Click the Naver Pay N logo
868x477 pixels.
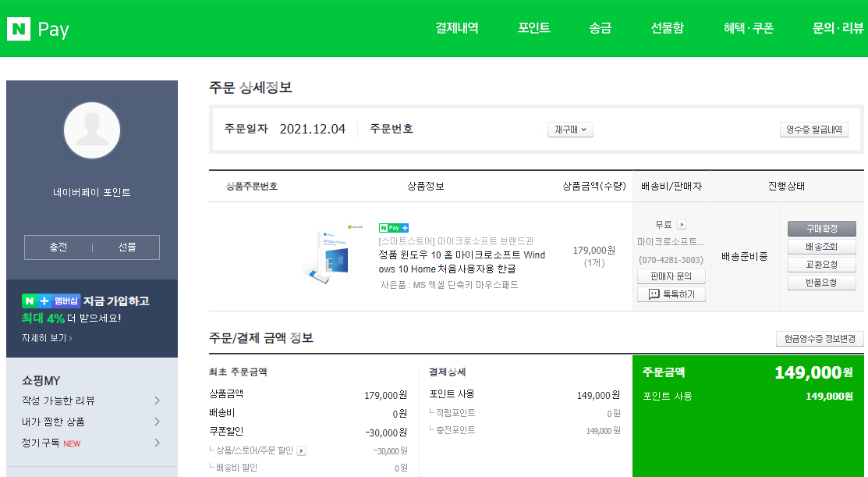[x=18, y=29]
